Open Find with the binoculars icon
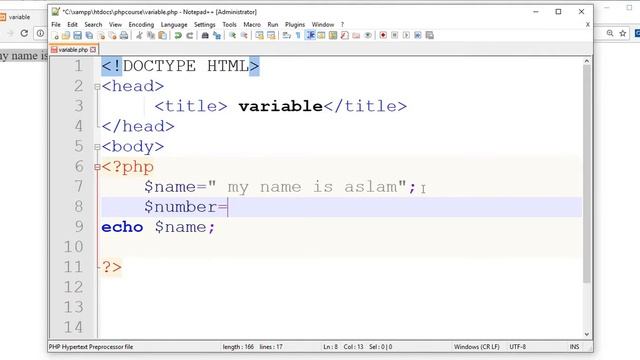640x360 pixels. (205, 36)
